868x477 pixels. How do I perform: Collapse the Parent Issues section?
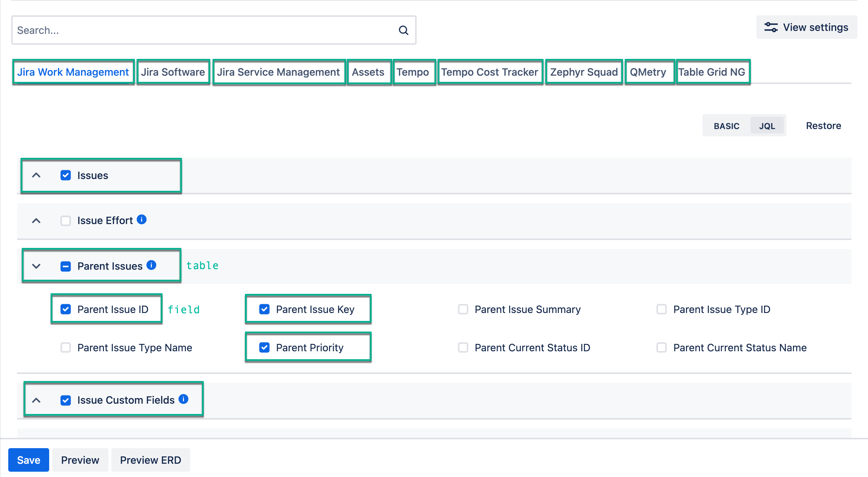(x=37, y=266)
